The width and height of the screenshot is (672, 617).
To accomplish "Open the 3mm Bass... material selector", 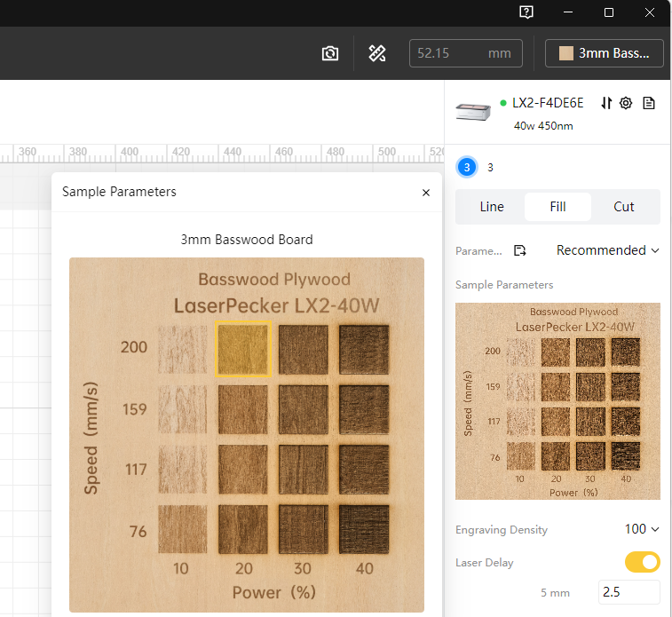I will 605,53.
